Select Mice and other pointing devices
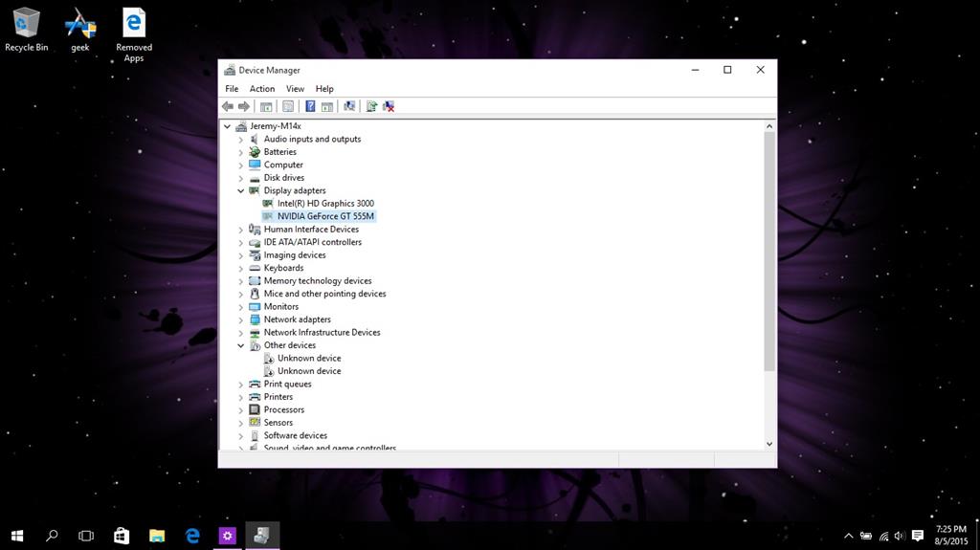 click(324, 294)
